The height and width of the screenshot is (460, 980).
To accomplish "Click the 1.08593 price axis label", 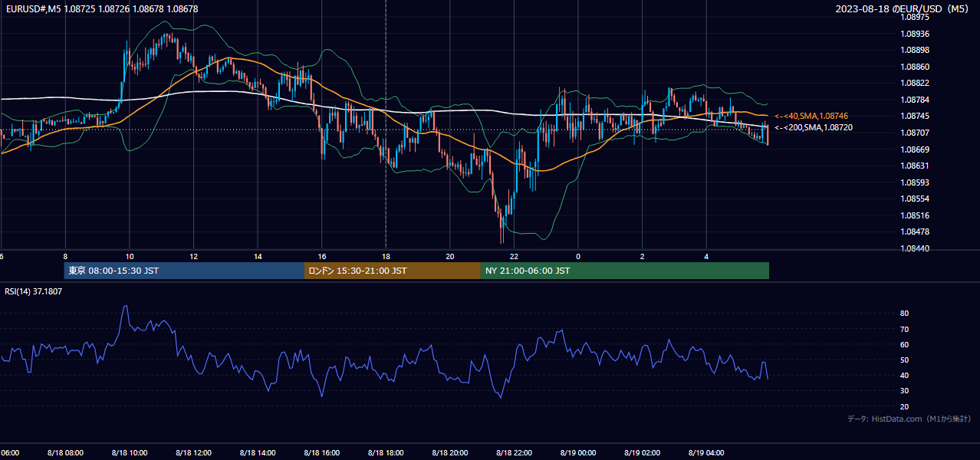I will tap(915, 182).
